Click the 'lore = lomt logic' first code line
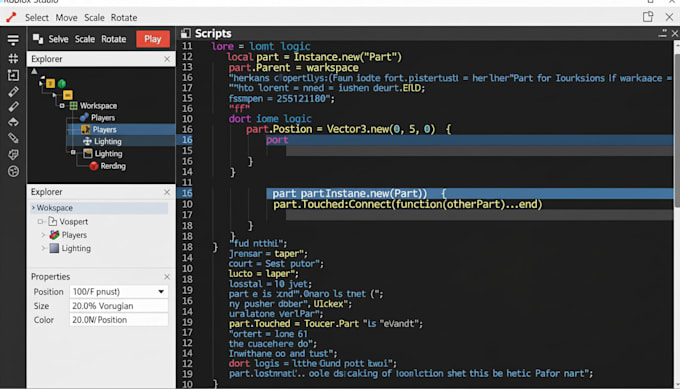 coord(261,46)
